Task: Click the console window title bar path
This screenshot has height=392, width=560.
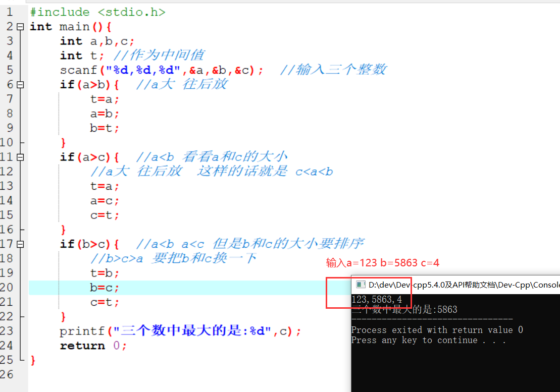Action: click(x=464, y=285)
